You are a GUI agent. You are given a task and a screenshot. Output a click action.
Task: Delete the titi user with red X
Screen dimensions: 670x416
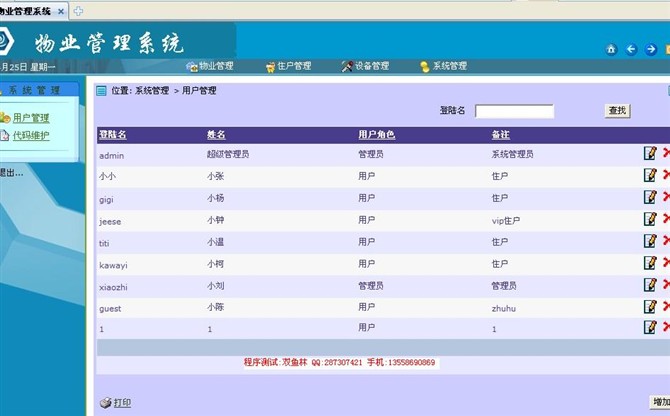(x=666, y=240)
